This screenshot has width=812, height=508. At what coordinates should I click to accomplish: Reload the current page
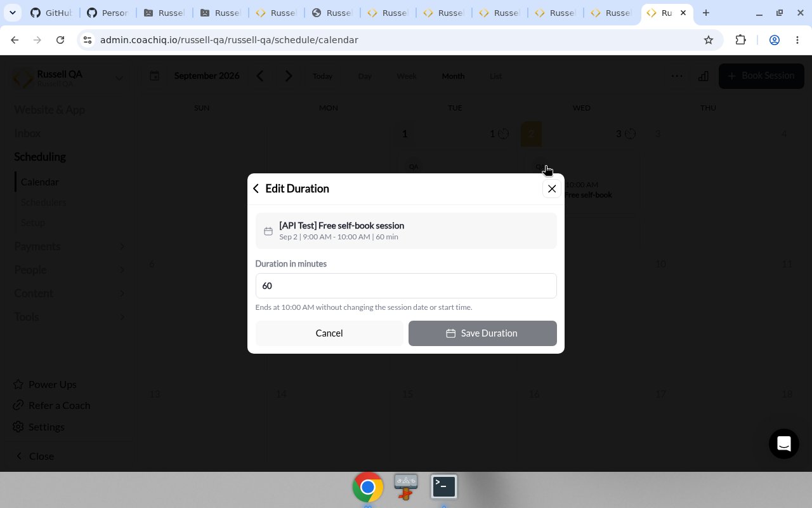60,40
